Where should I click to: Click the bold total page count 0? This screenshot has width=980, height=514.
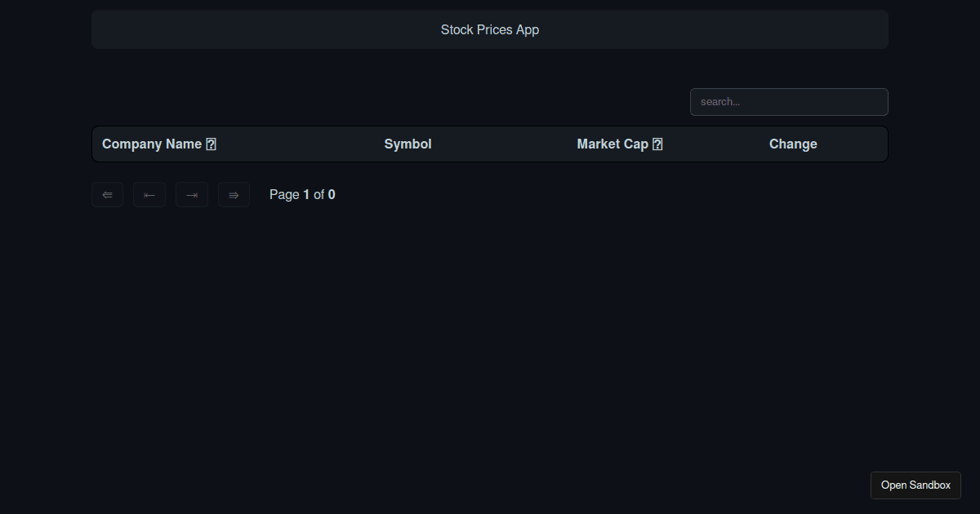tap(332, 195)
